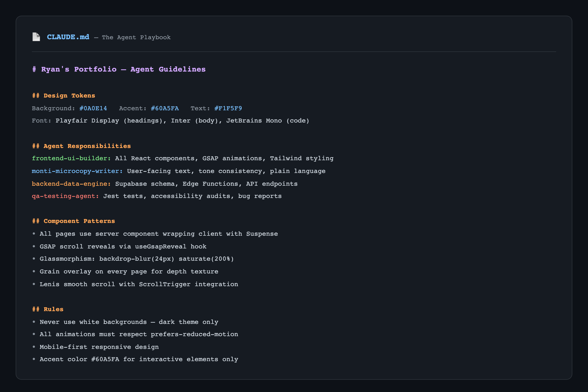Select the Font line listing Playfair Display
The image size is (588, 392).
coord(170,120)
